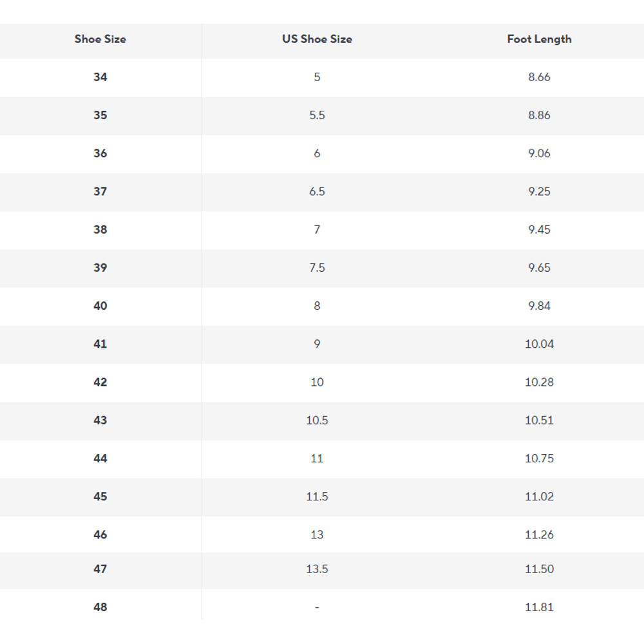The width and height of the screenshot is (644, 644).
Task: Click US shoe size 5.5 cell
Action: pos(317,115)
